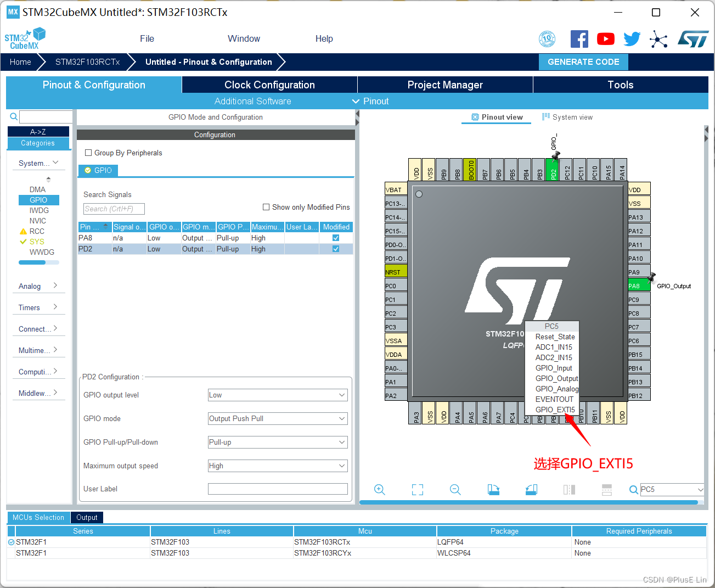Click the STM32CubeMX logo
The width and height of the screenshot is (715, 588).
point(25,39)
